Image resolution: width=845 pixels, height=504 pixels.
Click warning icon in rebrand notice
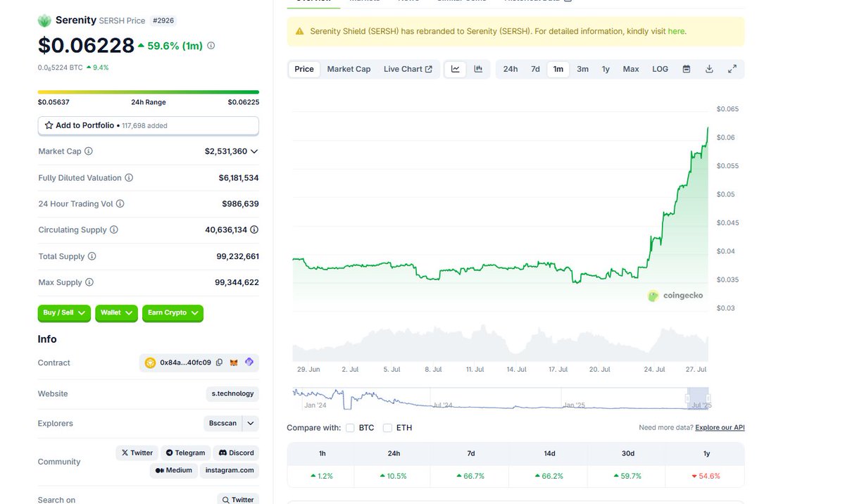tap(299, 32)
